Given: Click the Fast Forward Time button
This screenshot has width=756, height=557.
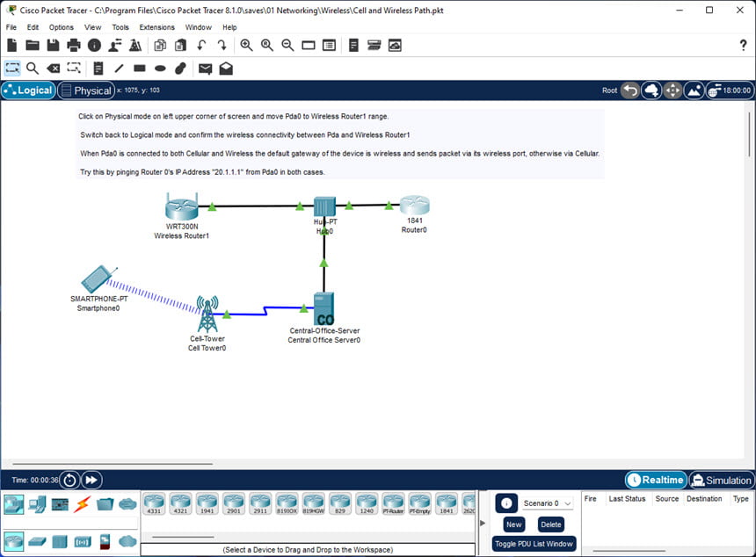Looking at the screenshot, I should coord(91,480).
